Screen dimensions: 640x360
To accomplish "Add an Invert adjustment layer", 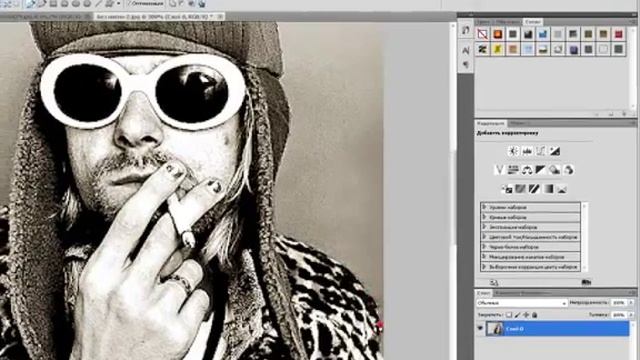I will click(507, 189).
